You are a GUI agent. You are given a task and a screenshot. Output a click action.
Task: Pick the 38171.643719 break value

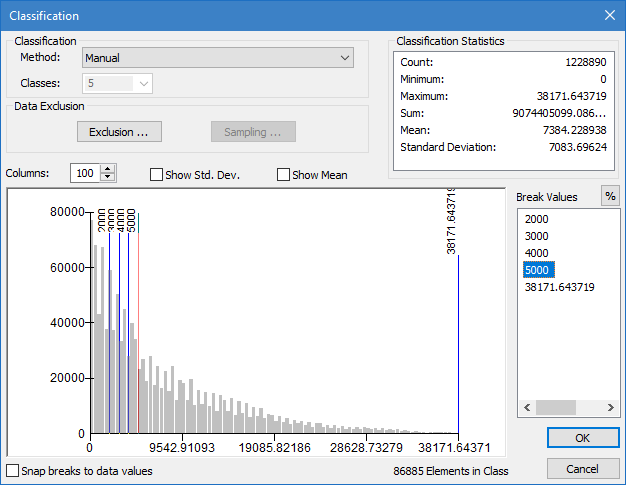coord(559,287)
